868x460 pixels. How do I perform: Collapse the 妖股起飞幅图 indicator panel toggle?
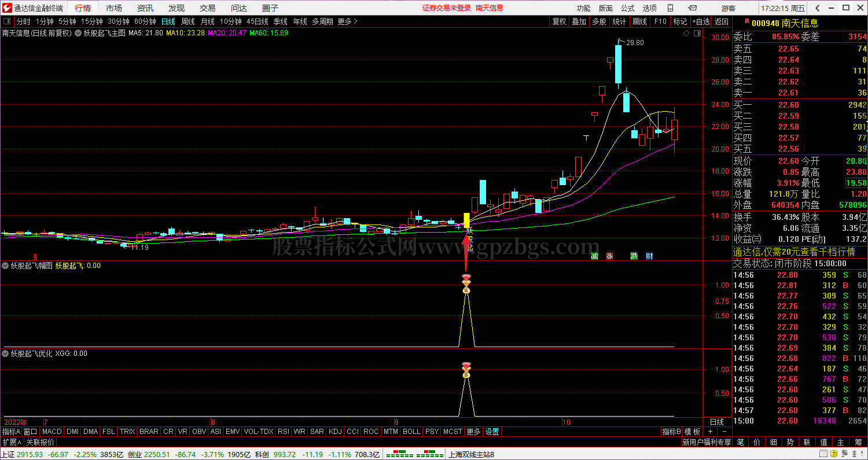[6, 266]
